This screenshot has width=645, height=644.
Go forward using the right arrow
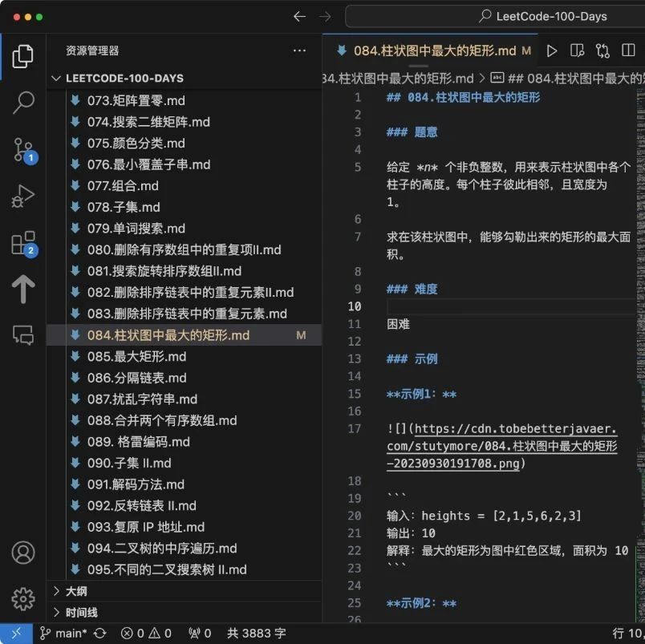click(325, 17)
